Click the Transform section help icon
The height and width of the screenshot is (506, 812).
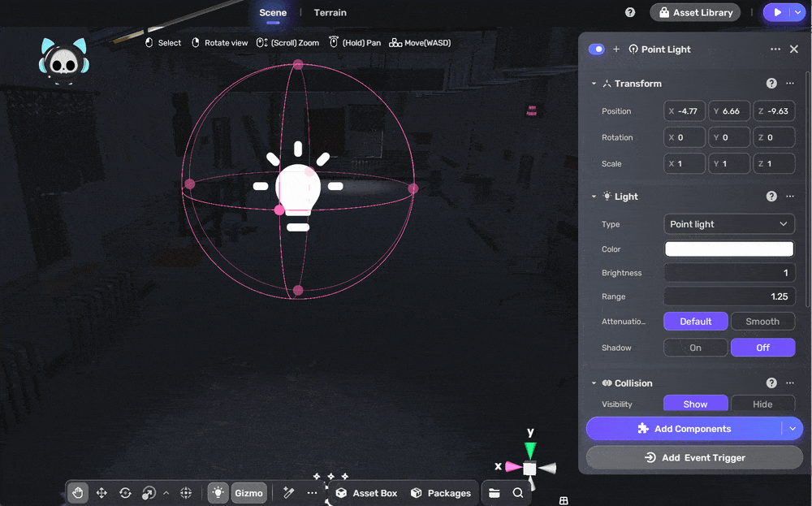point(771,84)
